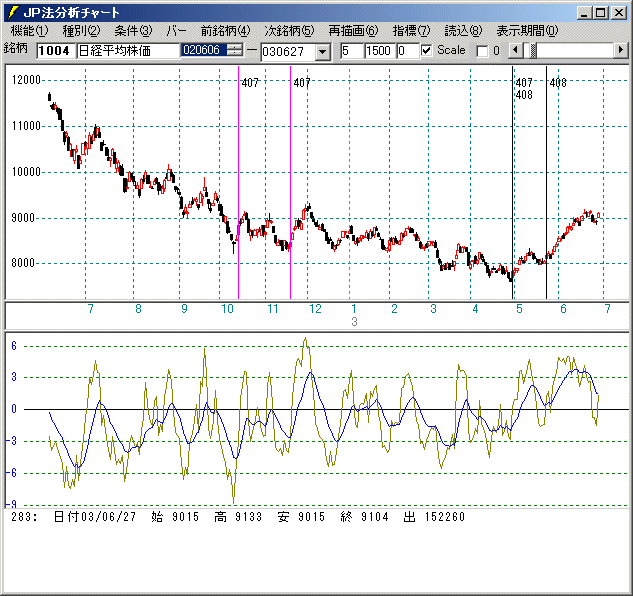Open the 読込(8) load menu
Screen dimensions: 633x596
[462, 31]
